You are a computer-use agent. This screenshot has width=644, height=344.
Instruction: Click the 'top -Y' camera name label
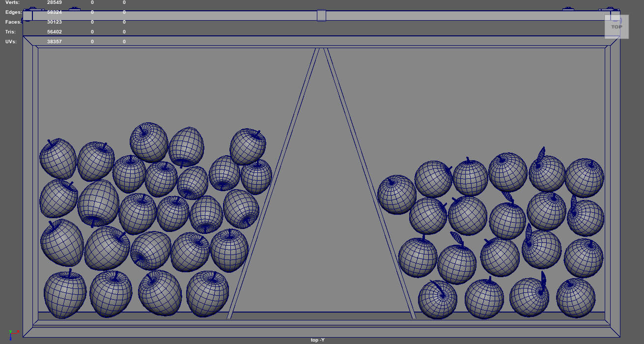tap(318, 340)
